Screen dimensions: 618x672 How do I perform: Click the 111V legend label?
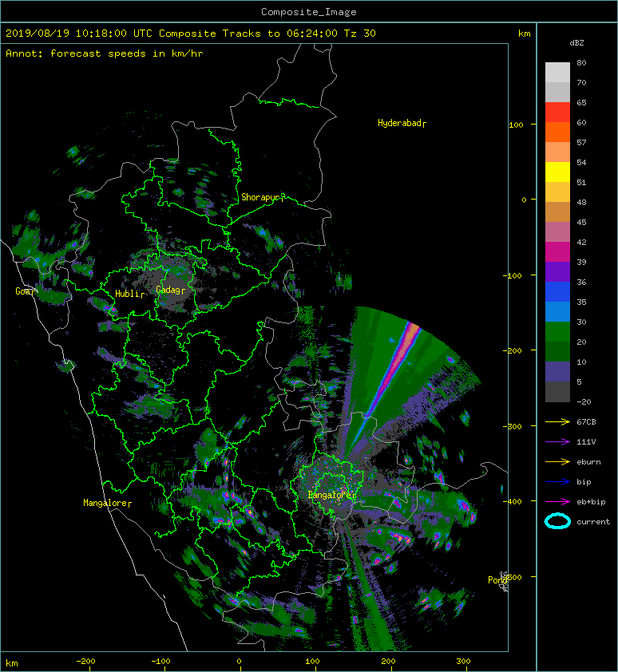tap(586, 442)
